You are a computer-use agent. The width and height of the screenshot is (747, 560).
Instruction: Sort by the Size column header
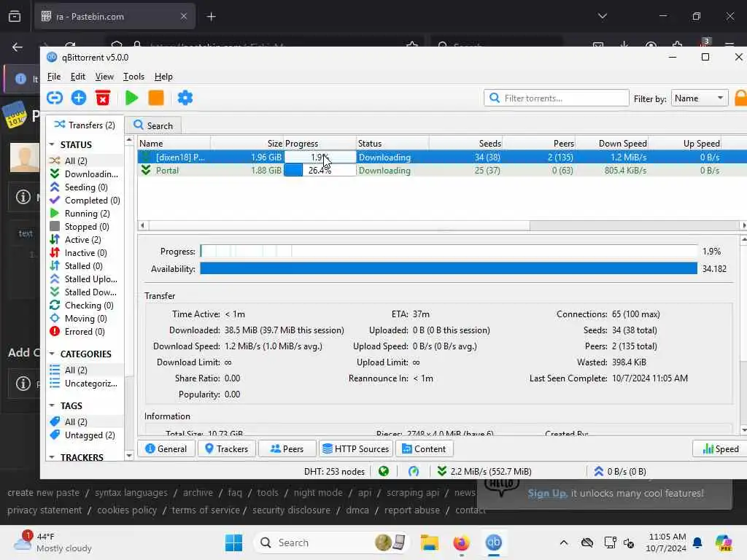pos(247,144)
